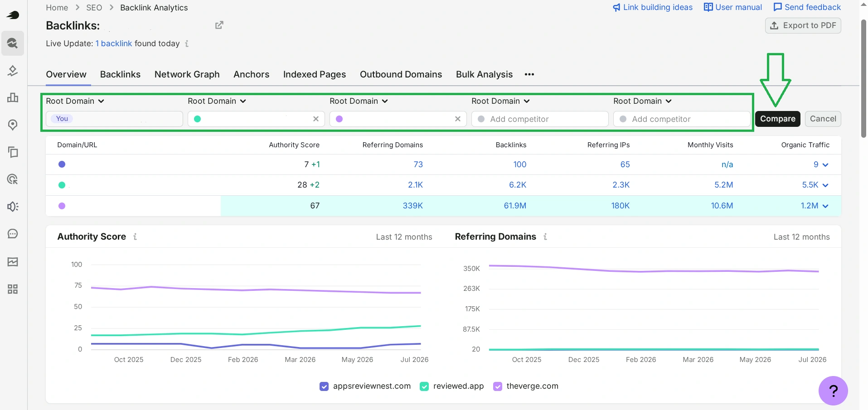This screenshot has height=410, width=868.
Task: Switch to the Indexed Pages tab
Action: tap(315, 74)
